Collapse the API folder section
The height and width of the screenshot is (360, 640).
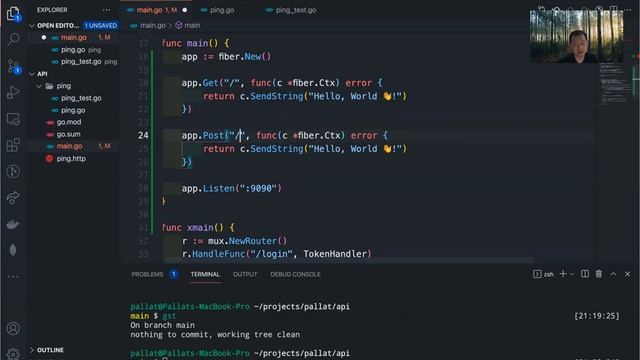pos(31,74)
